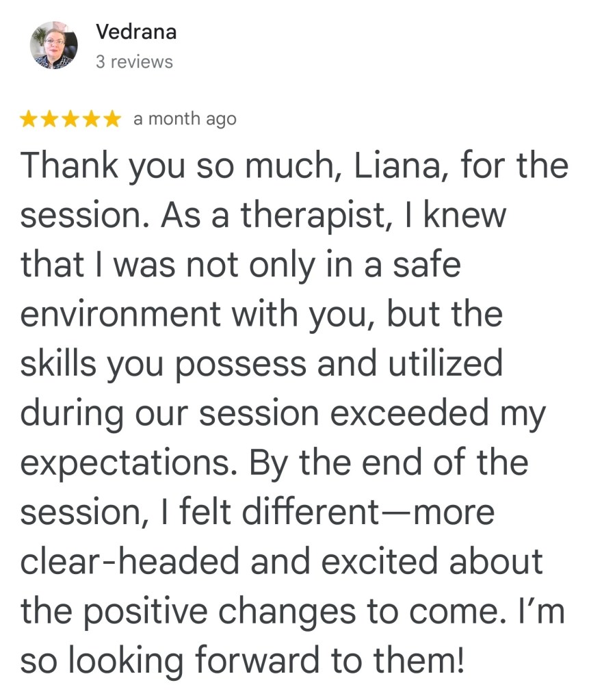
Task: Select the second gold rating star
Action: tap(50, 120)
